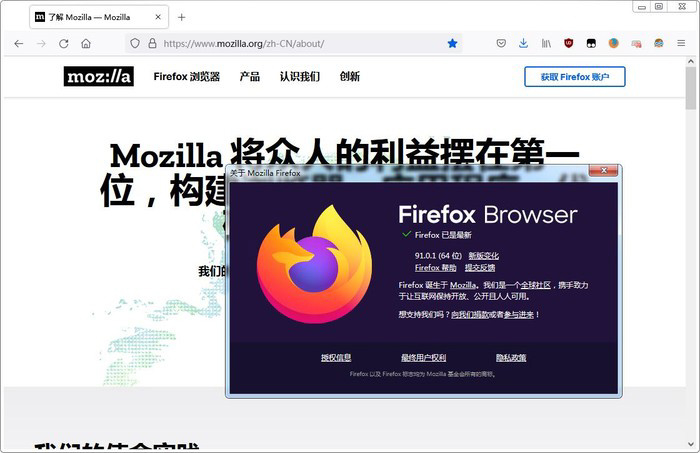Screen dimensions: 700x453
Task: Click the orange globe extension icon
Action: click(x=614, y=43)
